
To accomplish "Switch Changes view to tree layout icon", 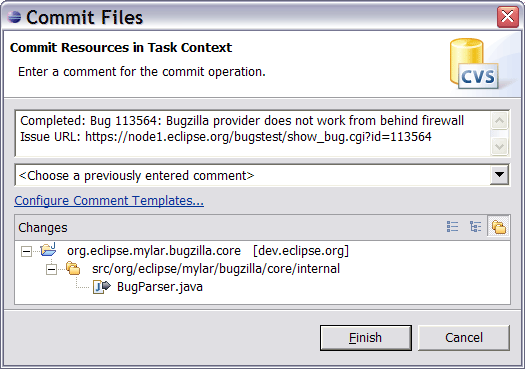I will click(x=475, y=227).
